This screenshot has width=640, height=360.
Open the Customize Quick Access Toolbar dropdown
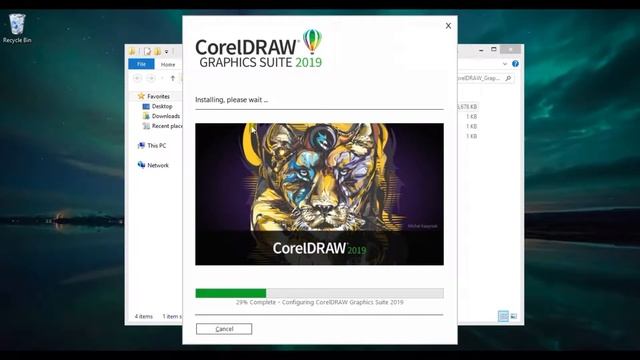[x=167, y=52]
